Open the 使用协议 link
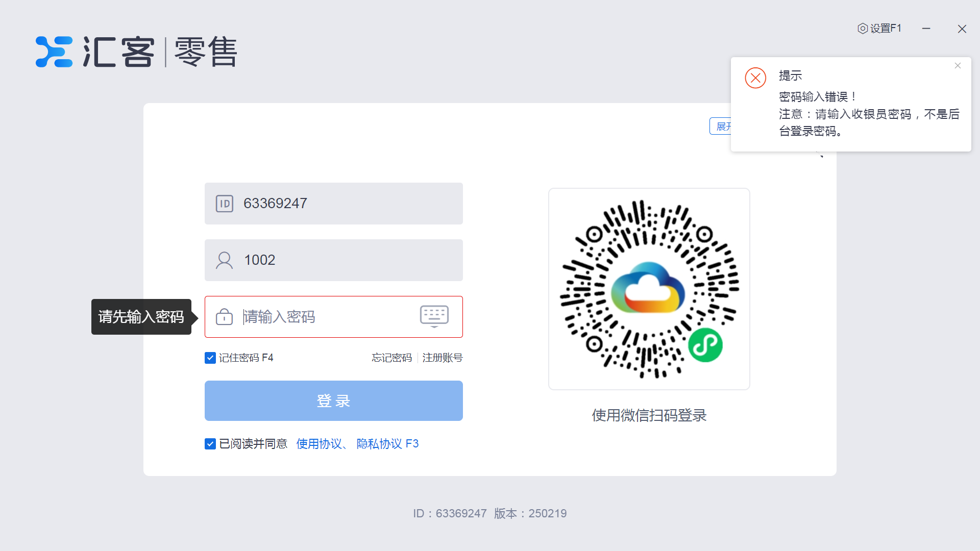 pyautogui.click(x=319, y=444)
